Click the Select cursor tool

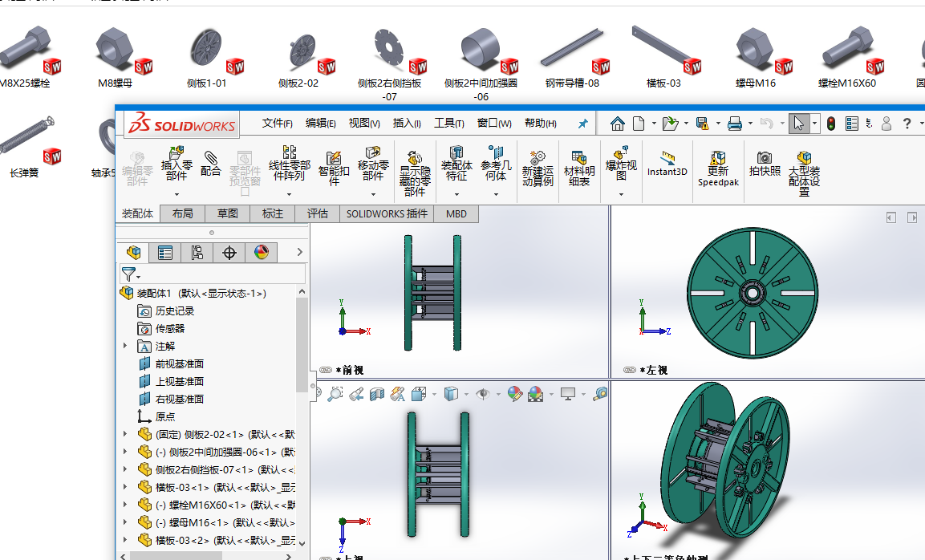(798, 124)
